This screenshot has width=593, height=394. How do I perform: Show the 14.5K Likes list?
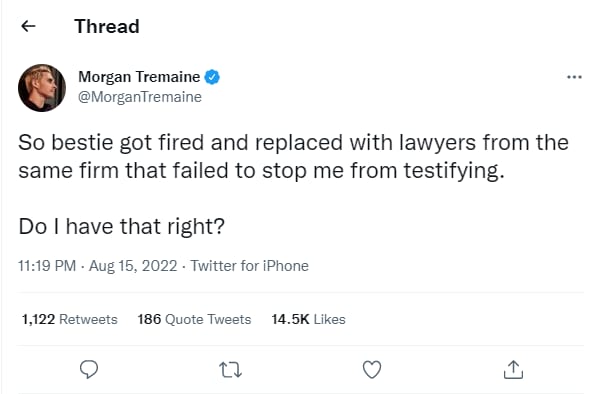coord(308,320)
